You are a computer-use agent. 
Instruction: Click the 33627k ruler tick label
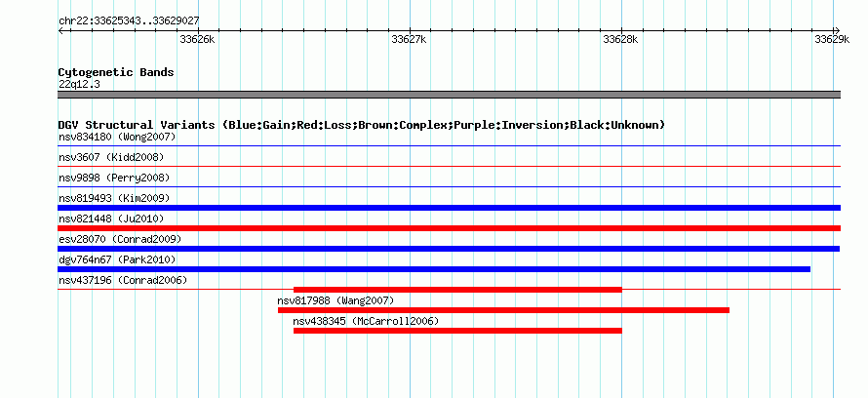tap(409, 39)
